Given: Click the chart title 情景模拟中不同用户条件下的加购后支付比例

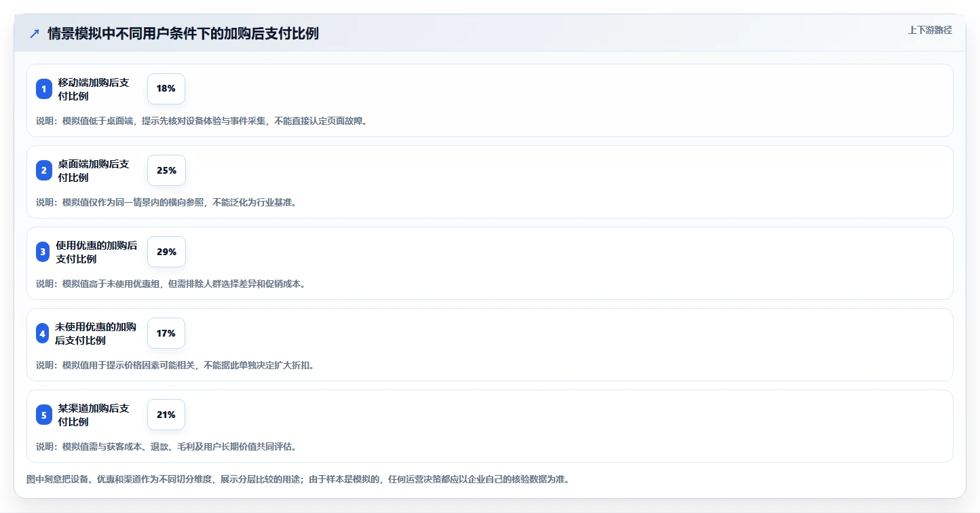Looking at the screenshot, I should 183,33.
